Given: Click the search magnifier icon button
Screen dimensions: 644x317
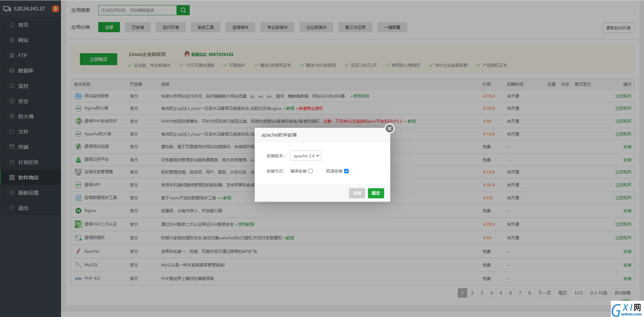Looking at the screenshot, I should pyautogui.click(x=183, y=10).
